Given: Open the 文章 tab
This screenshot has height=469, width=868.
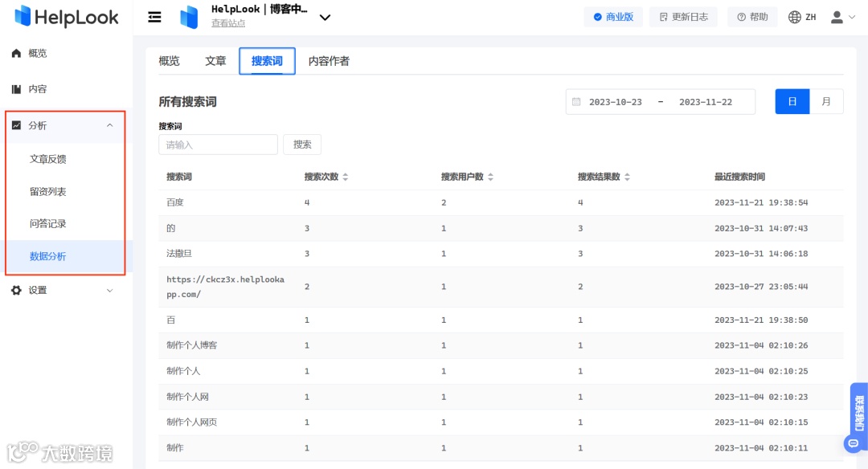Looking at the screenshot, I should tap(215, 60).
